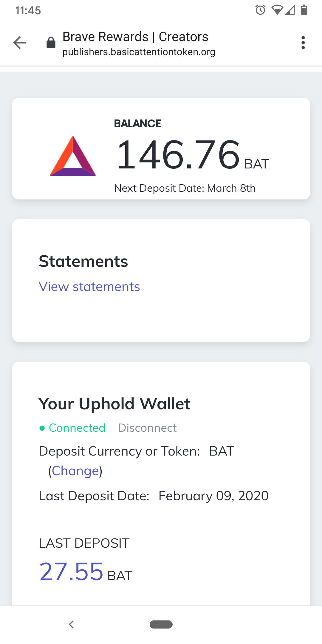
Task: Tap the Your Uphold Wallet heading
Action: (114, 404)
